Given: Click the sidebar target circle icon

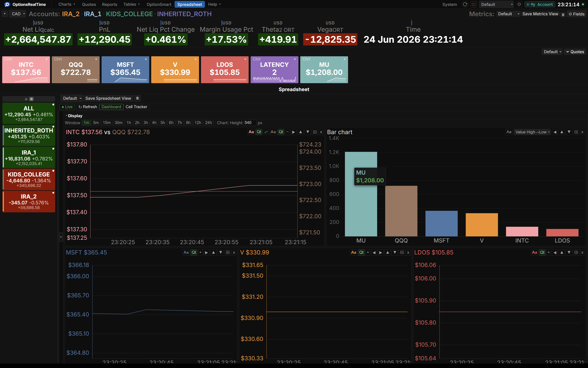Looking at the screenshot, I should coord(31,99).
